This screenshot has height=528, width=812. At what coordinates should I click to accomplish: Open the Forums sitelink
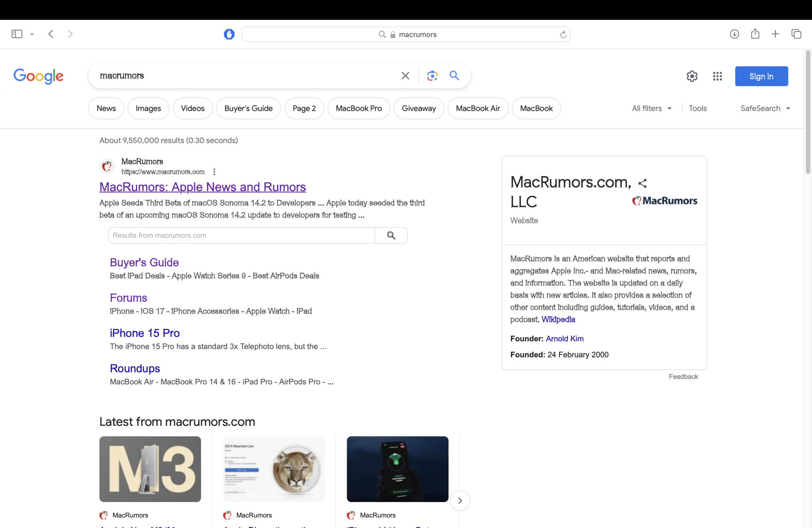tap(128, 298)
